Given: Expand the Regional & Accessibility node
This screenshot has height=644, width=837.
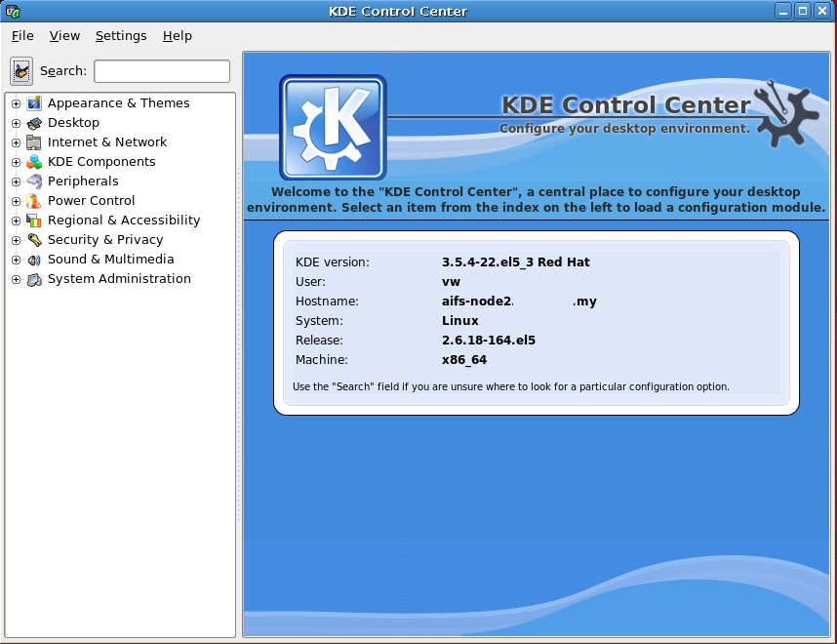Looking at the screenshot, I should [16, 221].
